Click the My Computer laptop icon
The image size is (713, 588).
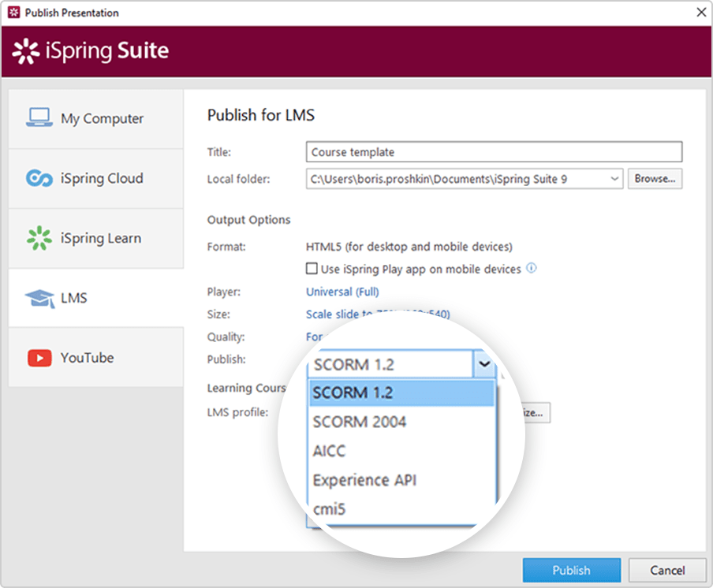39,117
